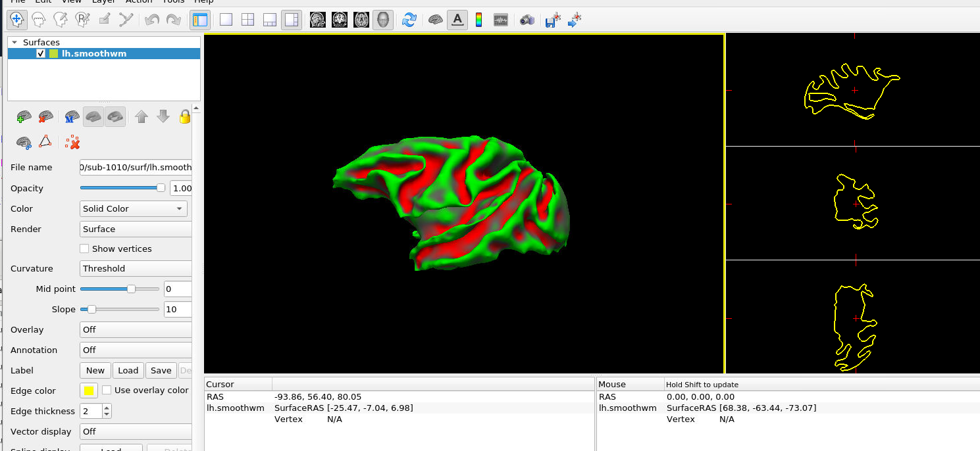The width and height of the screenshot is (980, 451).
Task: Check the Use overlay color box
Action: (x=107, y=390)
